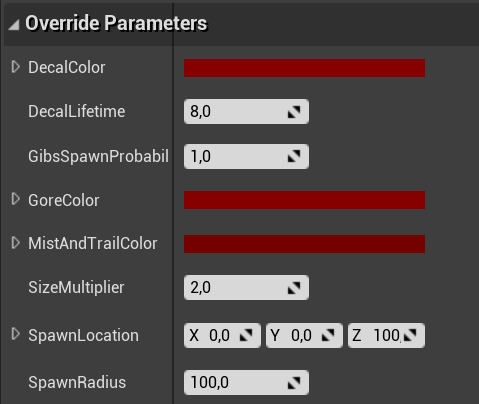Viewport: 479px width, 404px height.
Task: Click the SpawnLocation Y value field
Action: (x=304, y=335)
